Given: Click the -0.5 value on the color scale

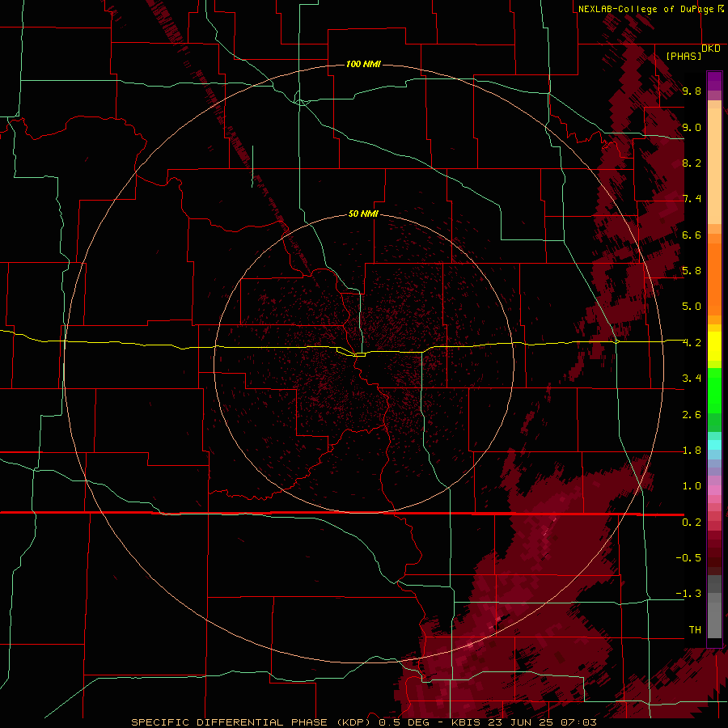Looking at the screenshot, I should click(x=688, y=558).
